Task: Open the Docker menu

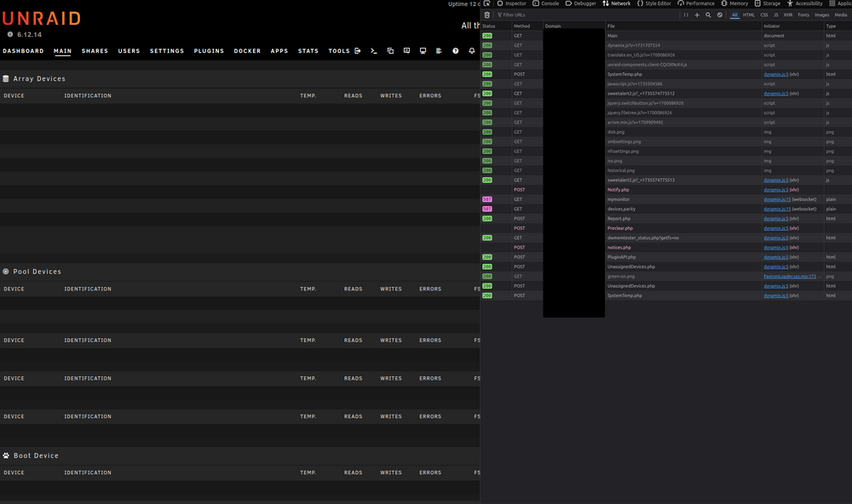Action: (x=247, y=51)
